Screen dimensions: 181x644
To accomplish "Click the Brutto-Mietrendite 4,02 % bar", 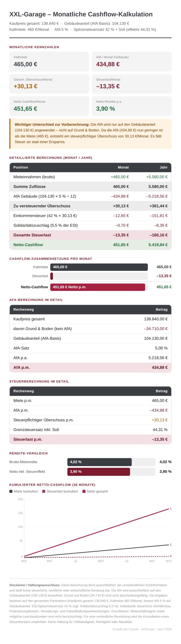I will click(x=99, y=462).
